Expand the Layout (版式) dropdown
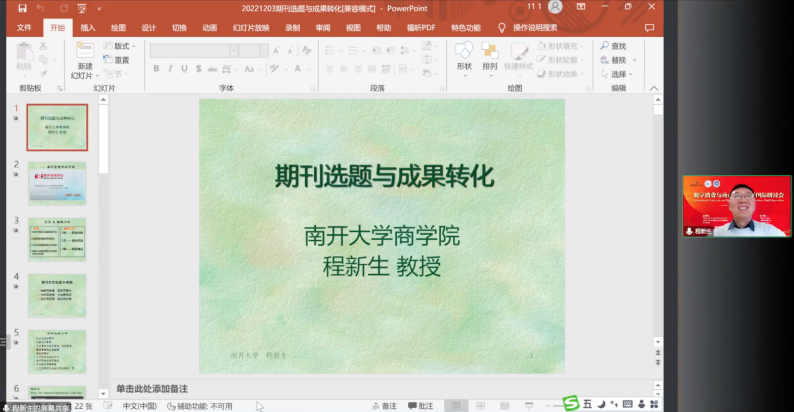The image size is (794, 412). [120, 46]
